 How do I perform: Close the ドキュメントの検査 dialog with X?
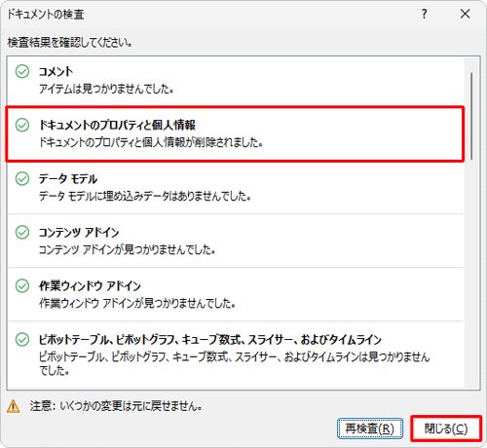coord(466,14)
